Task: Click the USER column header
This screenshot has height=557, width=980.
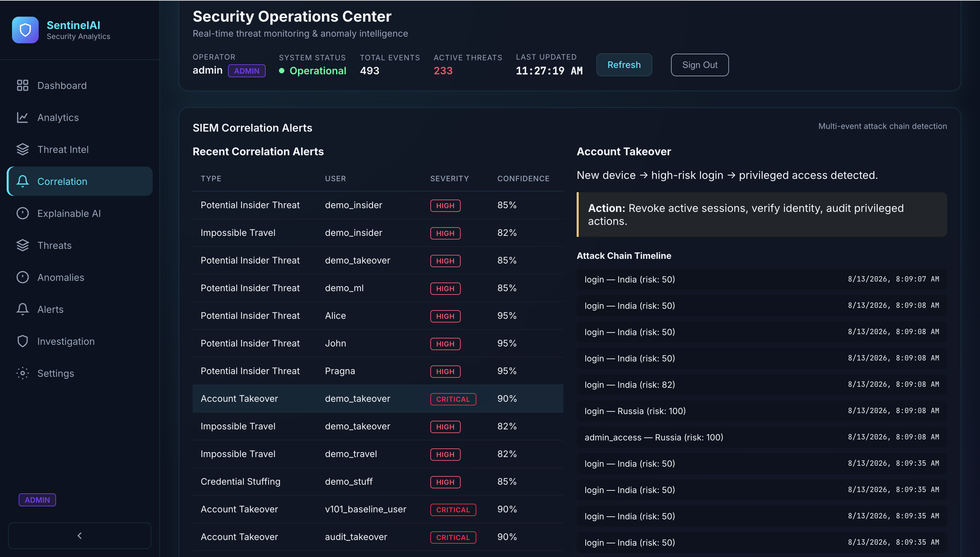Action: (335, 178)
